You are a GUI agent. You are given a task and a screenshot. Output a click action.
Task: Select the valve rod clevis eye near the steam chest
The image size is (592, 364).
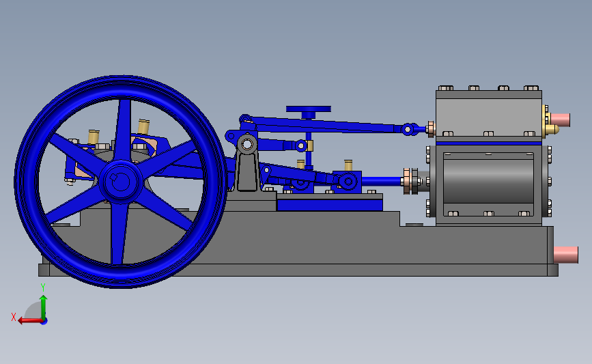coord(408,129)
